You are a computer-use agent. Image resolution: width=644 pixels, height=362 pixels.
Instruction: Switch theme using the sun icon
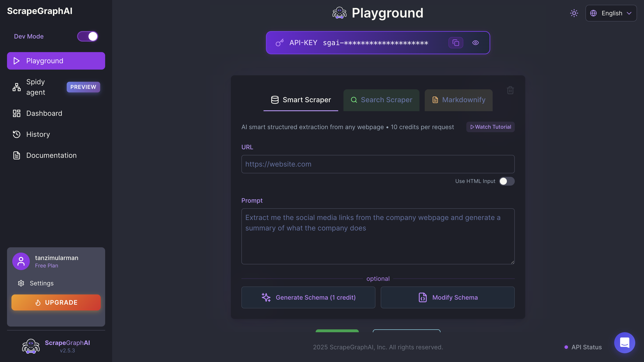tap(574, 13)
